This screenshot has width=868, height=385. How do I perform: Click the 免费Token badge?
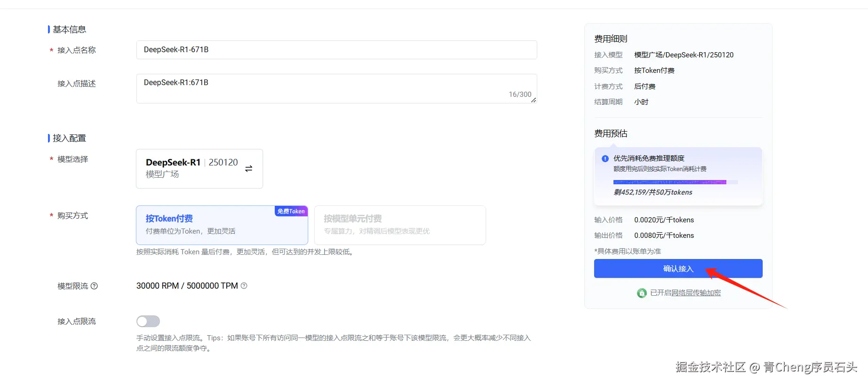coord(291,211)
